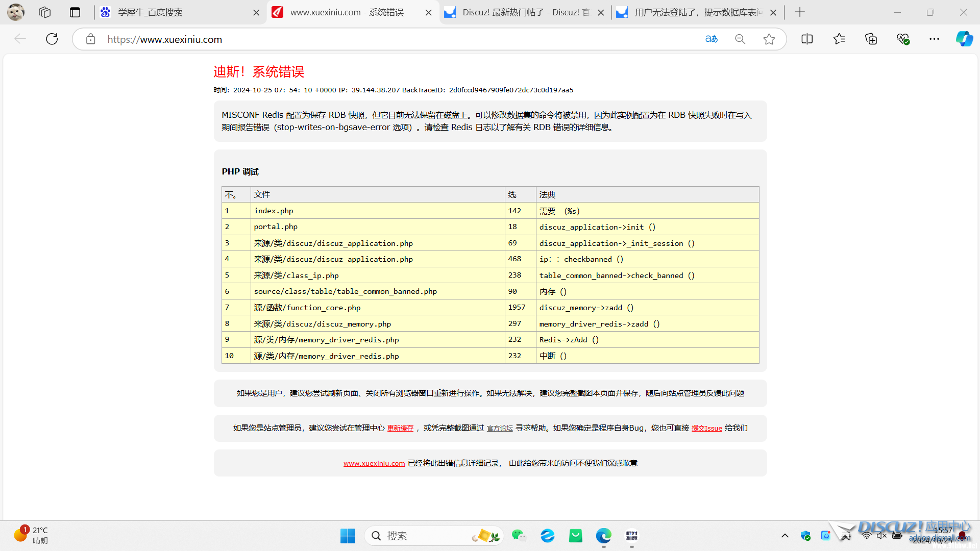Screen dimensions: 980x551
Task: Expand the Settings and more ellipsis menu
Action: pos(934,39)
